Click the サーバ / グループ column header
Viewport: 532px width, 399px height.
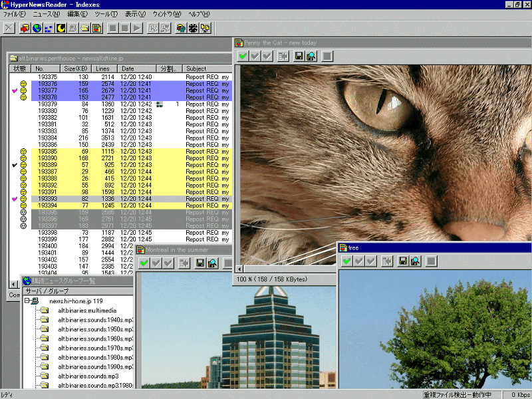78,291
